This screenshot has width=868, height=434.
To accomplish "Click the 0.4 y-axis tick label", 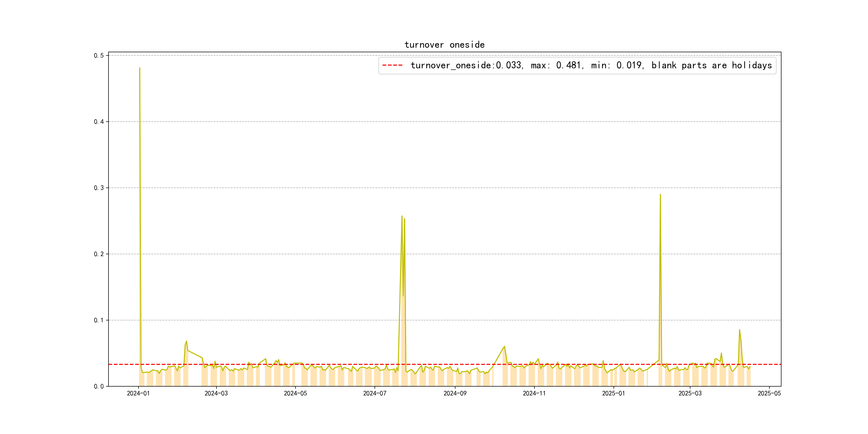I will 99,122.
